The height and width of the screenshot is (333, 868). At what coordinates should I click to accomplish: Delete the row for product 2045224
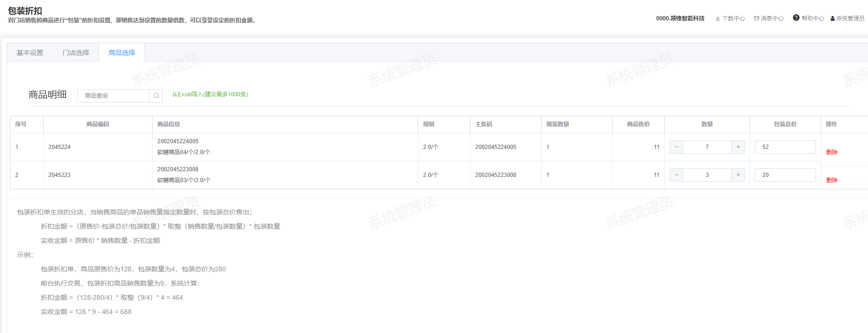[x=832, y=152]
